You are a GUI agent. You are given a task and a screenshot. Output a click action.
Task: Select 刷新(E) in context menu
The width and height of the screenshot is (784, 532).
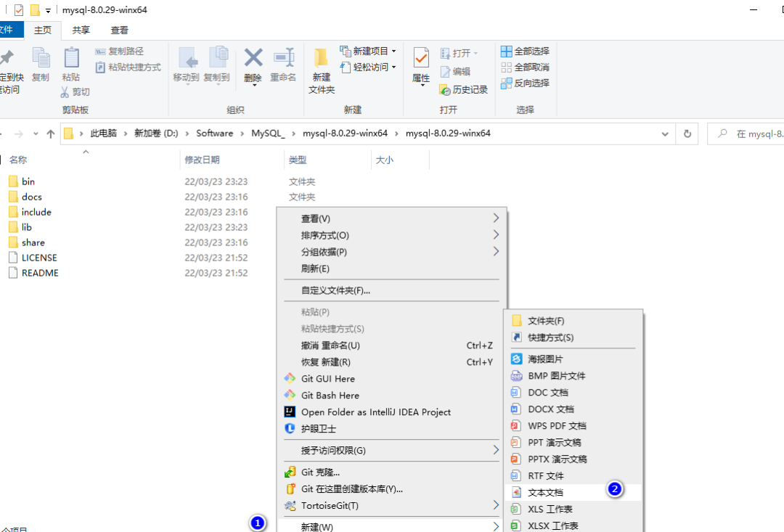pyautogui.click(x=315, y=269)
